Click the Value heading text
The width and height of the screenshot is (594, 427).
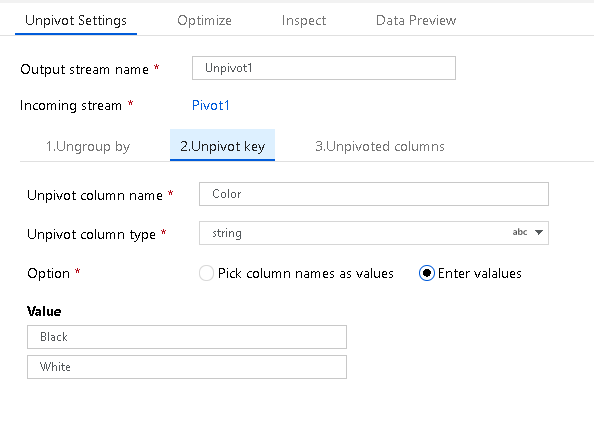[44, 311]
